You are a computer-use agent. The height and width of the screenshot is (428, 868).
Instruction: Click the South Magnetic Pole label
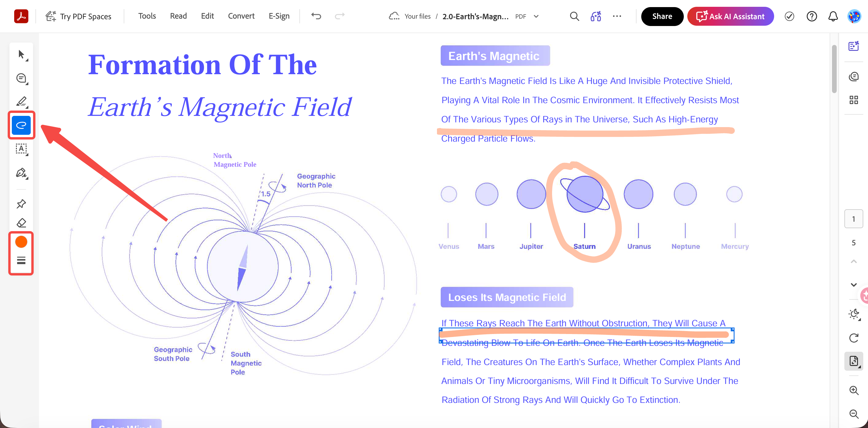point(246,363)
